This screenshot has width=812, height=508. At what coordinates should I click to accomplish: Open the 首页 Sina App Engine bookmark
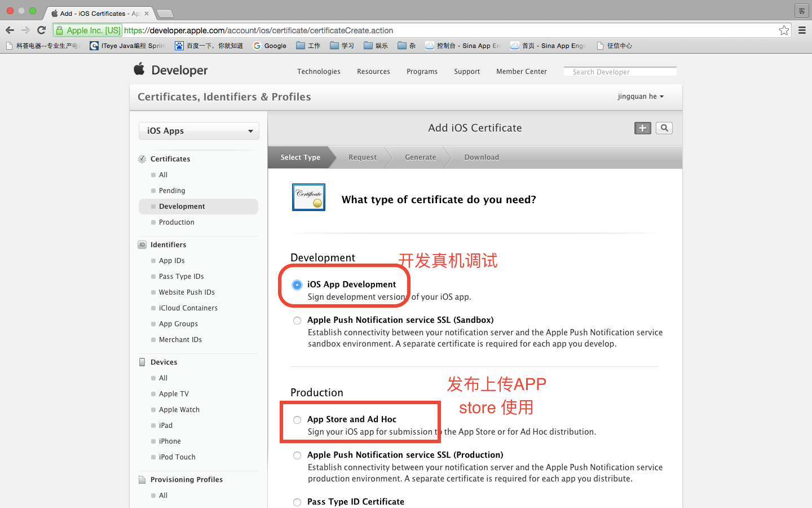pyautogui.click(x=548, y=46)
